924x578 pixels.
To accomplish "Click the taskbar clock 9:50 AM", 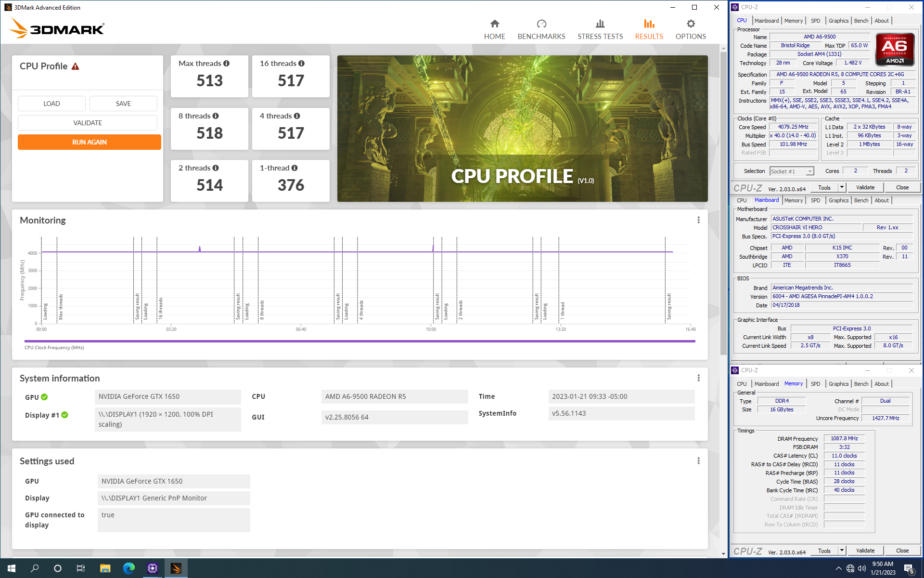I will 883,568.
